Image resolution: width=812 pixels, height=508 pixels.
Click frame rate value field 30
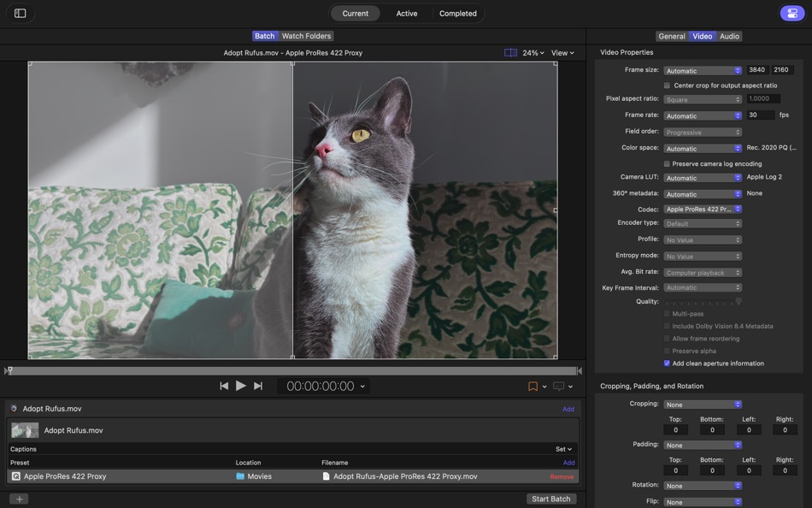coord(761,115)
